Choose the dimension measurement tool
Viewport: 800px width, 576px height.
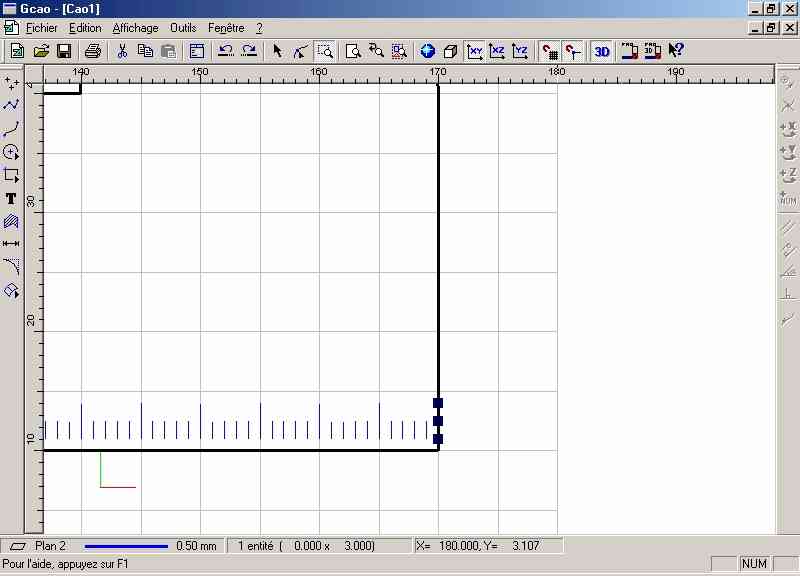coord(11,243)
